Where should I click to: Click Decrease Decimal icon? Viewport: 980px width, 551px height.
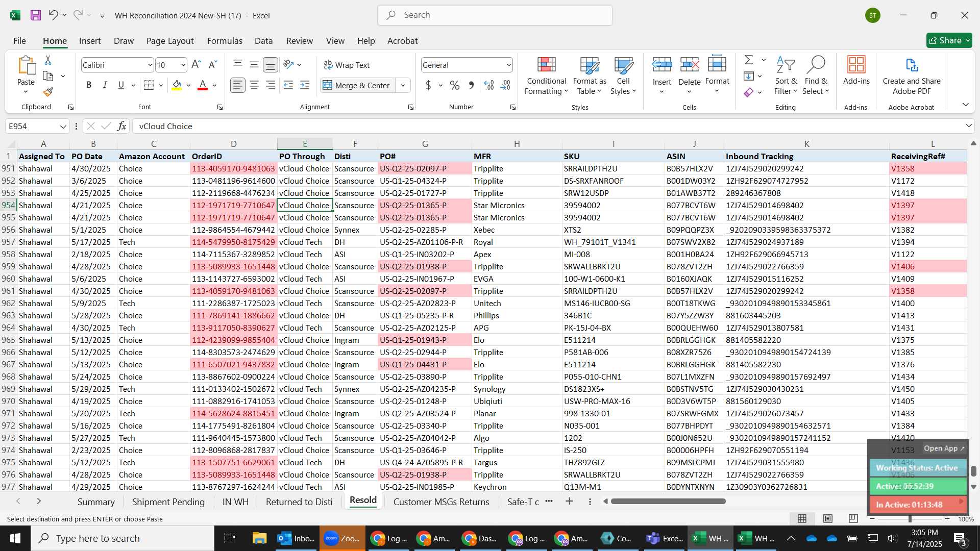(505, 85)
